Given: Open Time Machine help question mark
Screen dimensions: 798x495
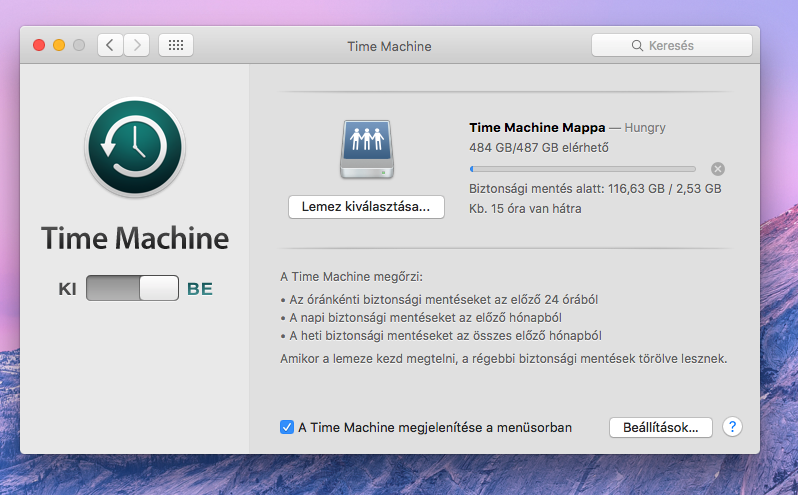Looking at the screenshot, I should pyautogui.click(x=732, y=427).
